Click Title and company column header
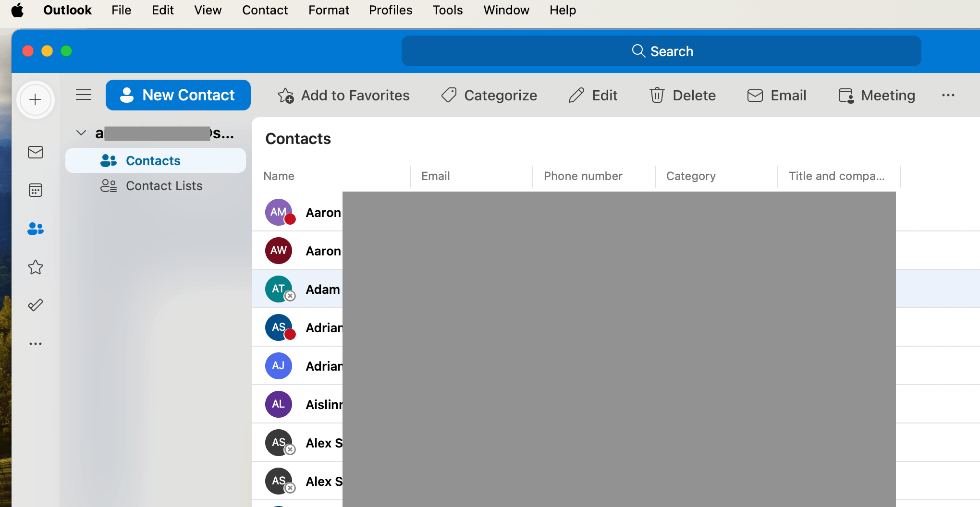This screenshot has width=980, height=507. [837, 176]
